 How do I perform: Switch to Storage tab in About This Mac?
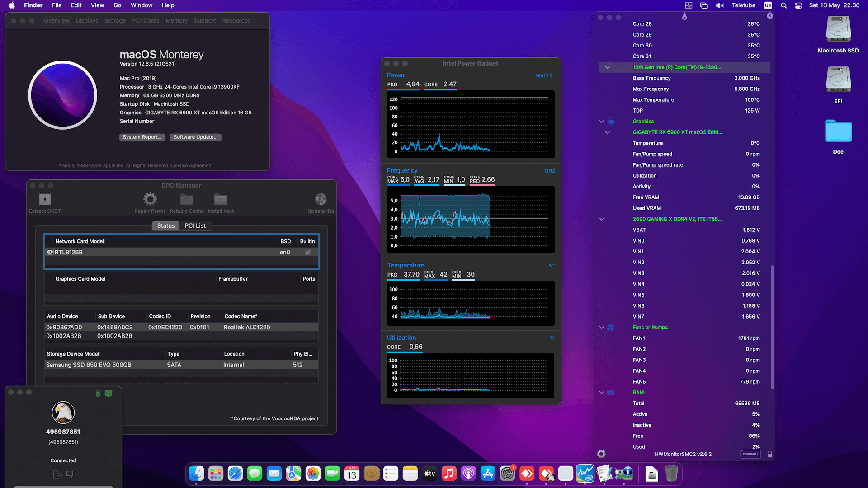point(115,21)
